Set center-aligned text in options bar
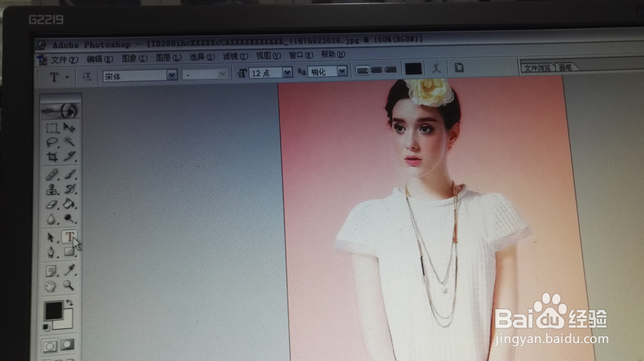 click(x=376, y=70)
